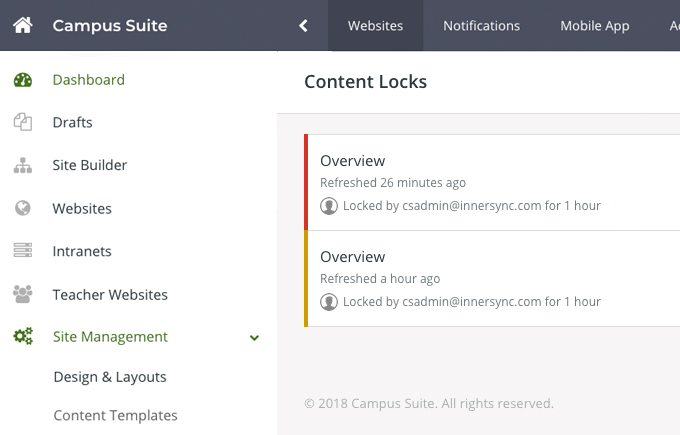Click the Intranets server icon
The image size is (680, 435).
click(23, 252)
